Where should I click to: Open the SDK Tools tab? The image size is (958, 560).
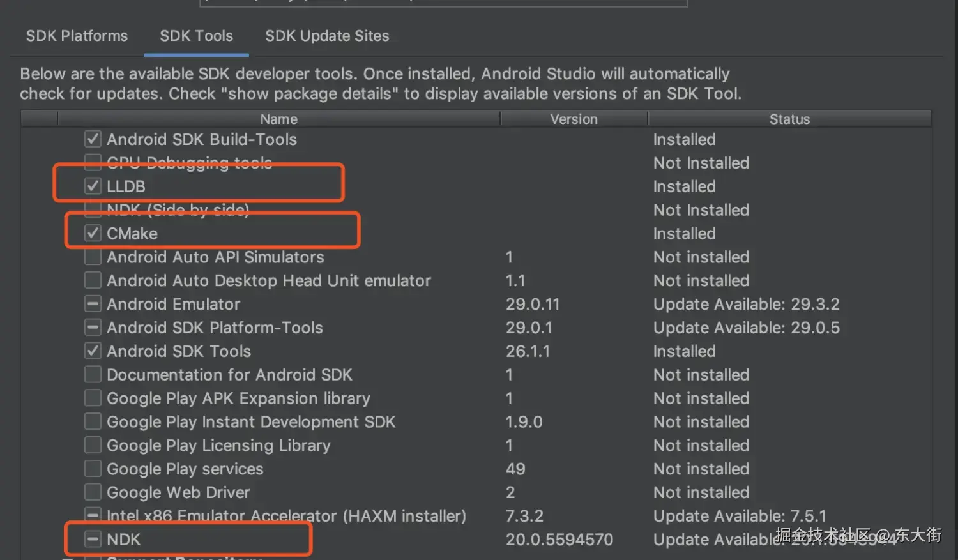196,36
